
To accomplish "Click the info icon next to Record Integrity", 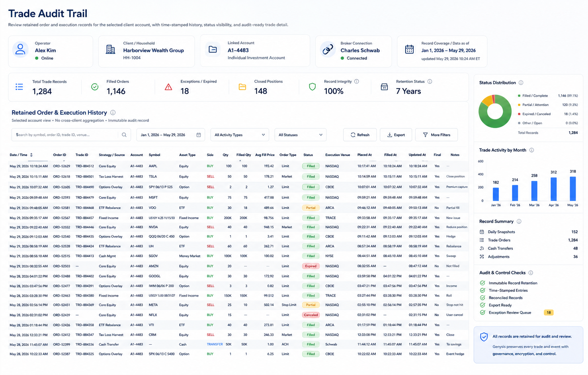I will (x=357, y=81).
